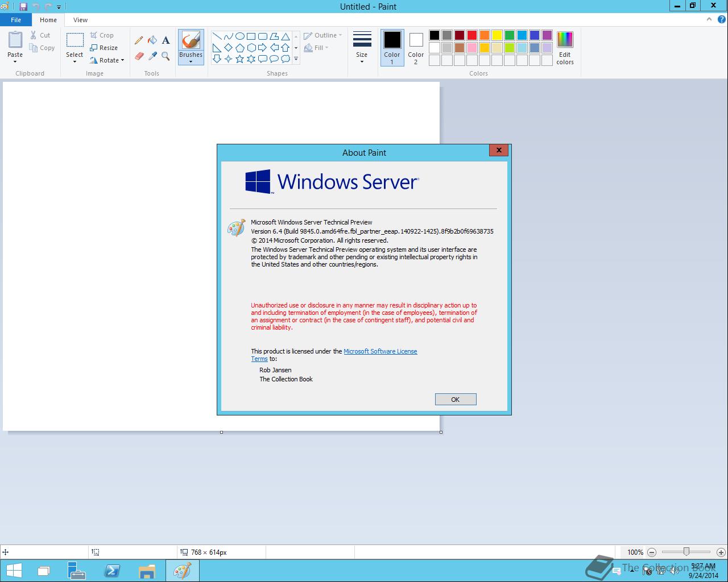The image size is (728, 582).
Task: Click the Start button on taskbar
Action: [x=14, y=571]
